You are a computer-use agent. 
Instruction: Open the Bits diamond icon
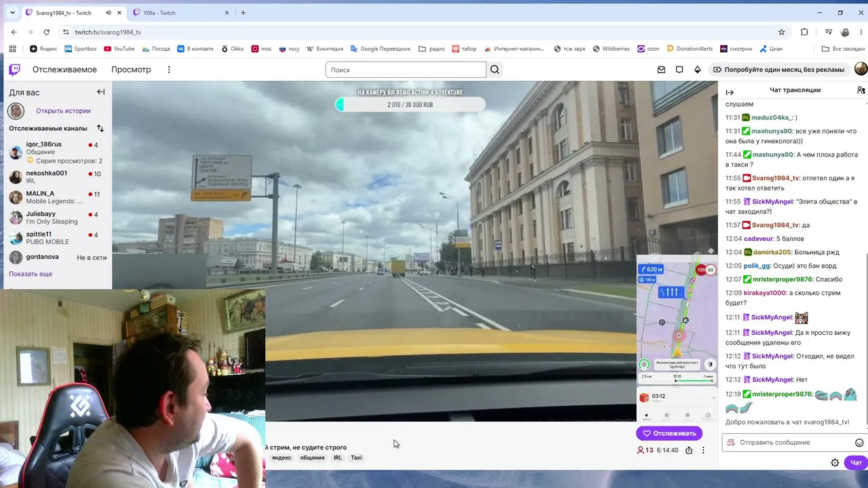tap(697, 69)
